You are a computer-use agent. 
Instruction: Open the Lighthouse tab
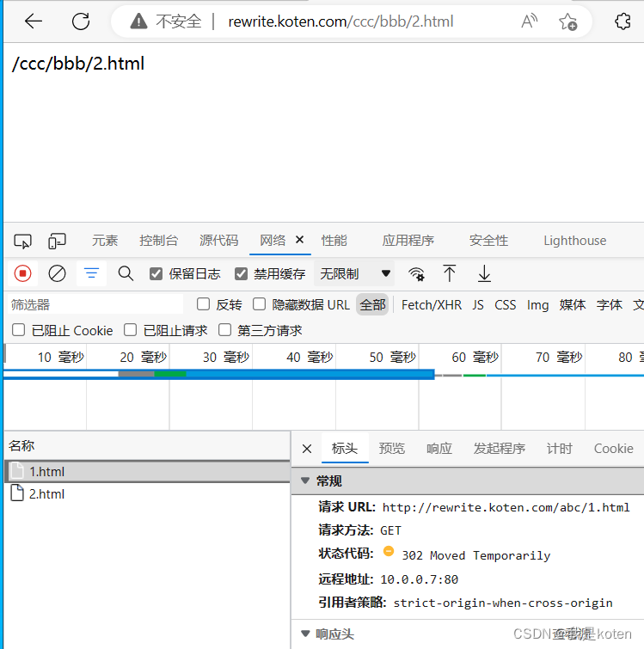point(575,241)
